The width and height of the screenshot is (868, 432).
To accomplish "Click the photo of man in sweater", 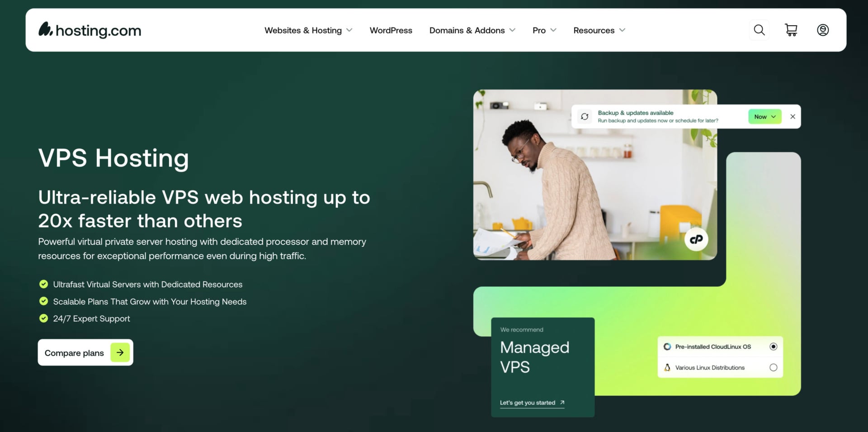I will pyautogui.click(x=595, y=175).
